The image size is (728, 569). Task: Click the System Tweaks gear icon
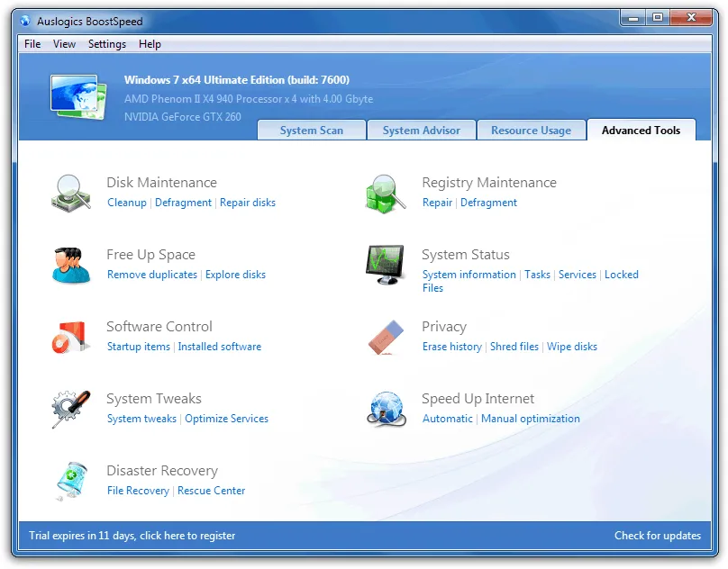pos(71,409)
